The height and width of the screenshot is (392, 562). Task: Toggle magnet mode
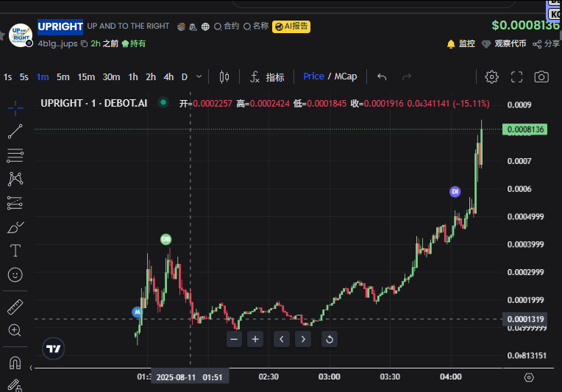point(15,363)
